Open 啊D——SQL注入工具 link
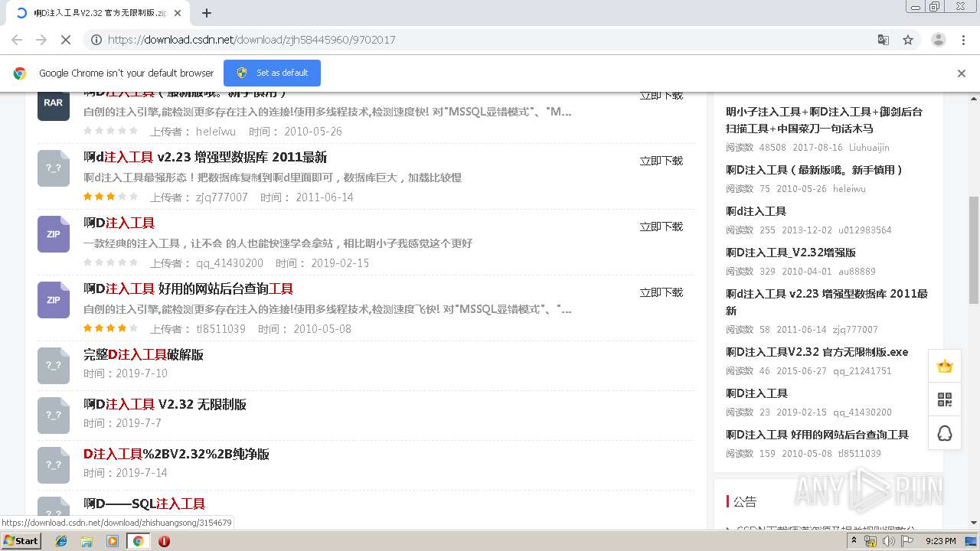The width and height of the screenshot is (980, 551). click(144, 504)
